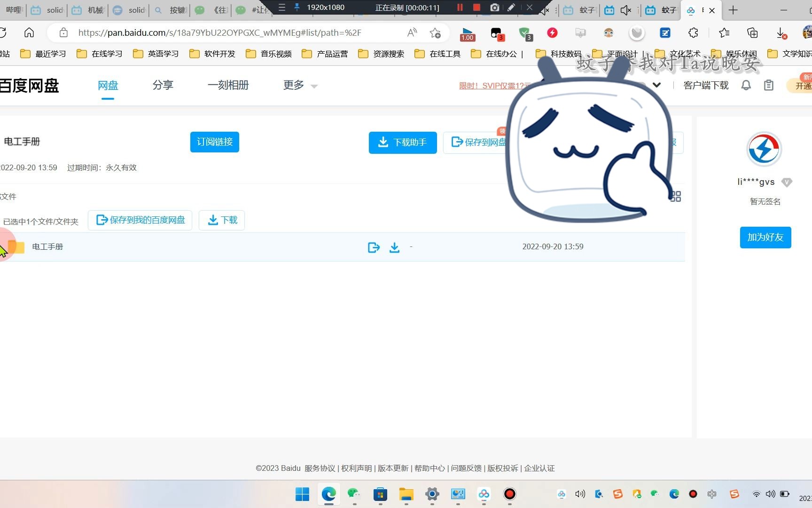Switch to the 分享 tab

tap(163, 85)
